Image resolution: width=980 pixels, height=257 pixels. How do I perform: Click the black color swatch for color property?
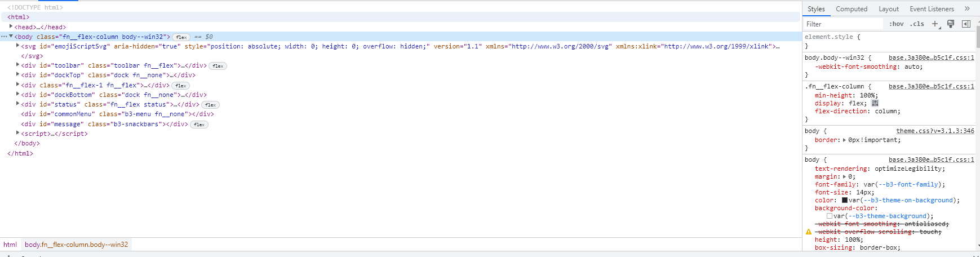(x=845, y=200)
